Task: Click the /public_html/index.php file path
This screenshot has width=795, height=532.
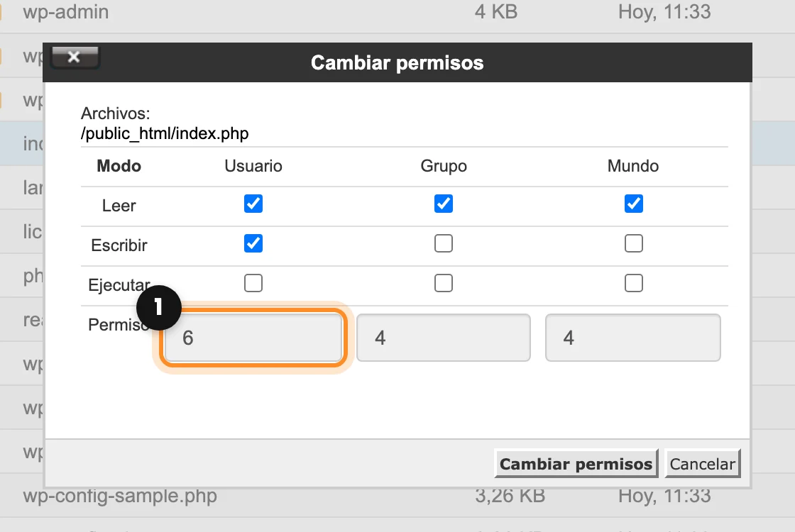Action: (x=165, y=133)
